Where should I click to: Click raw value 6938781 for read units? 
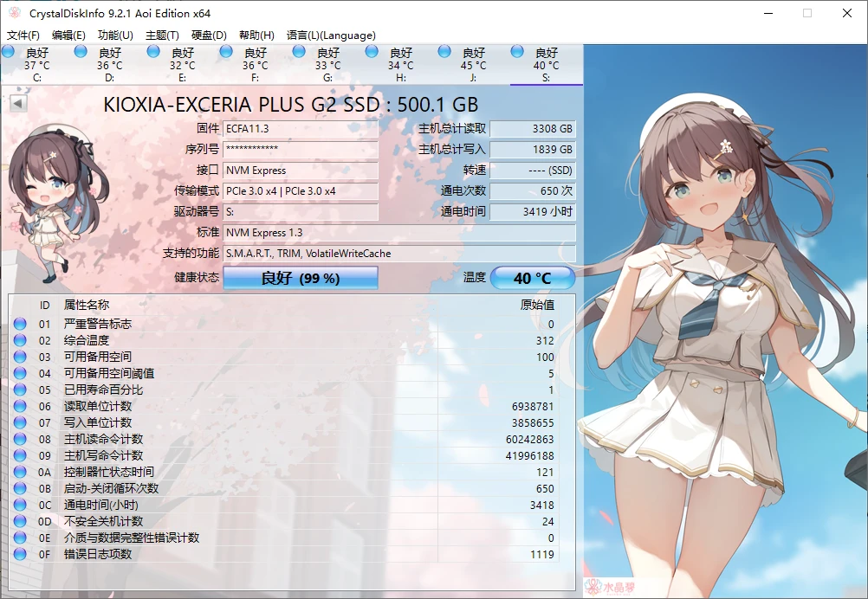tap(533, 406)
